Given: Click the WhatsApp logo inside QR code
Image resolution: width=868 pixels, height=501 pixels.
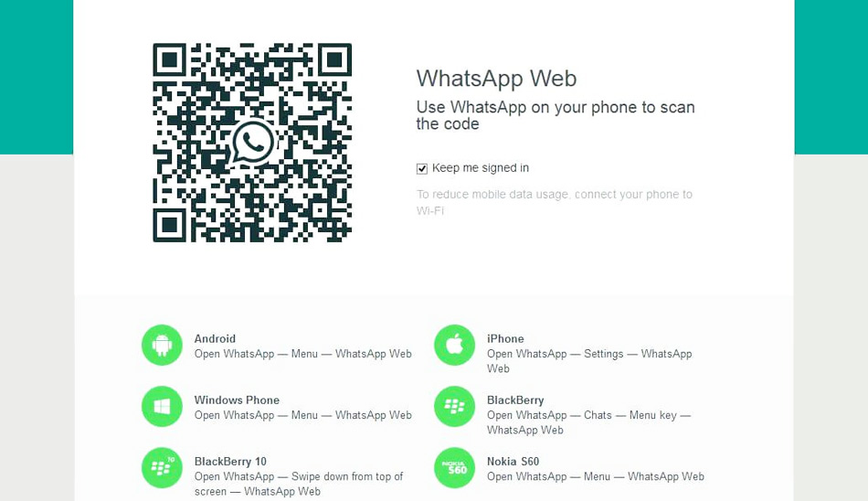Looking at the screenshot, I should coord(252,143).
